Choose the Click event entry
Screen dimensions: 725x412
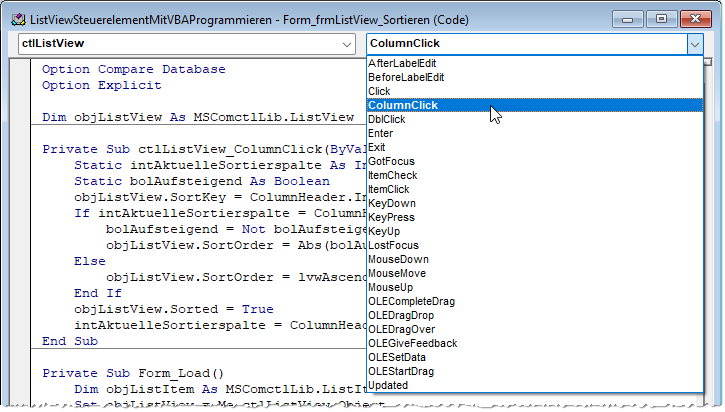pyautogui.click(x=380, y=91)
